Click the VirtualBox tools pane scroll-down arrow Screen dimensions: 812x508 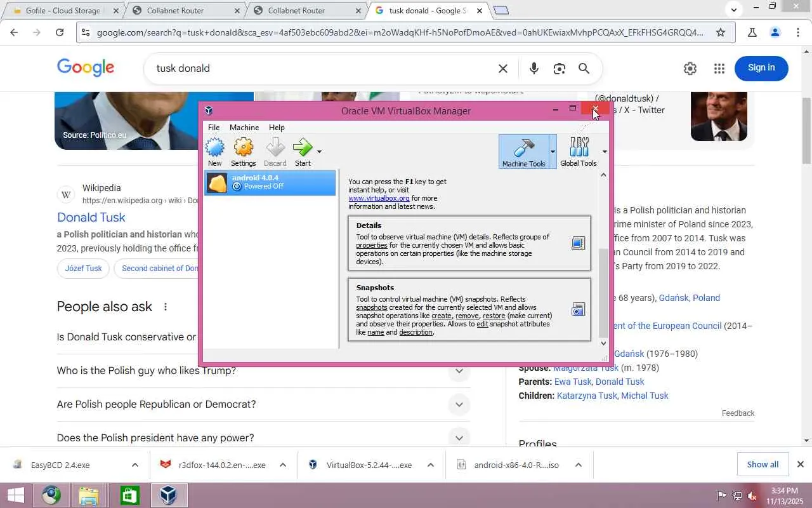pyautogui.click(x=603, y=344)
